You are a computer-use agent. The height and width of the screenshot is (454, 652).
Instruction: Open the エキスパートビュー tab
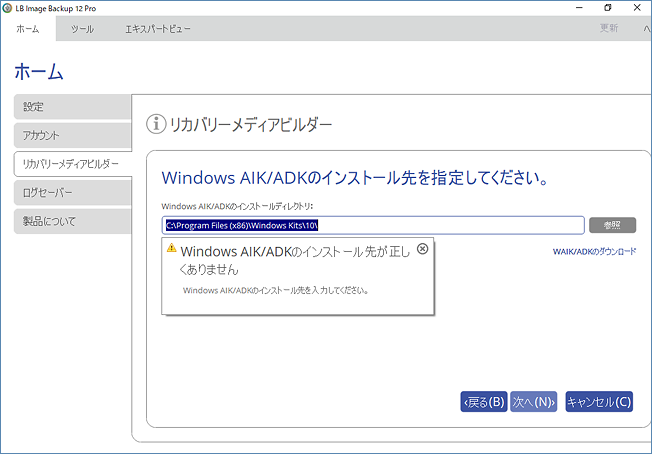click(158, 29)
